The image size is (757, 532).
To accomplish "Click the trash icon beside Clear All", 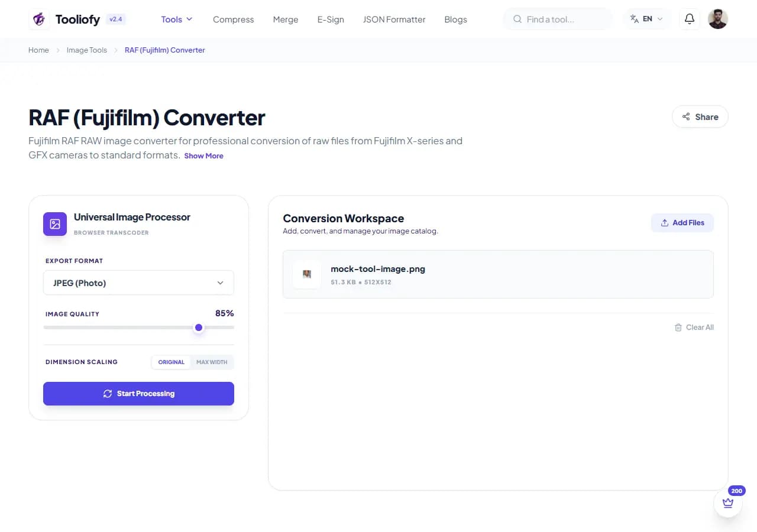I will pos(678,327).
